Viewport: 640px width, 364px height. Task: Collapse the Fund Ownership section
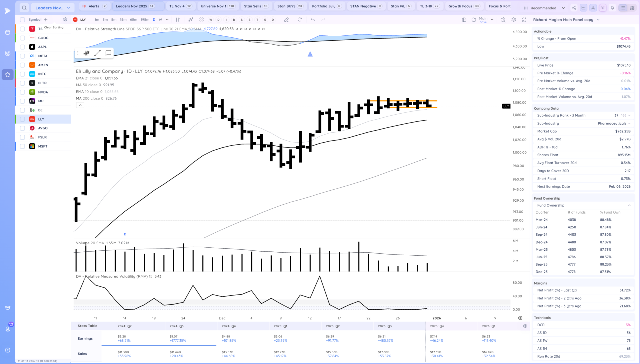click(x=629, y=205)
